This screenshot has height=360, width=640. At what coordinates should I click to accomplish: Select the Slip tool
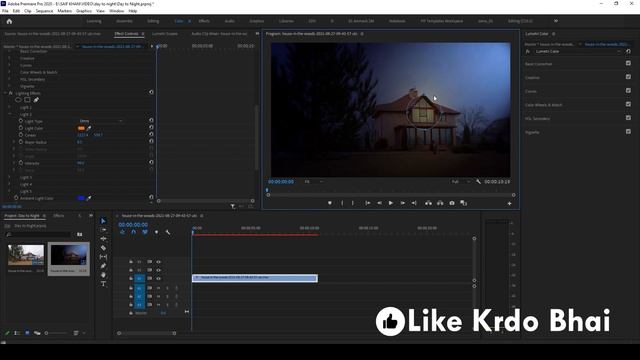tap(103, 257)
